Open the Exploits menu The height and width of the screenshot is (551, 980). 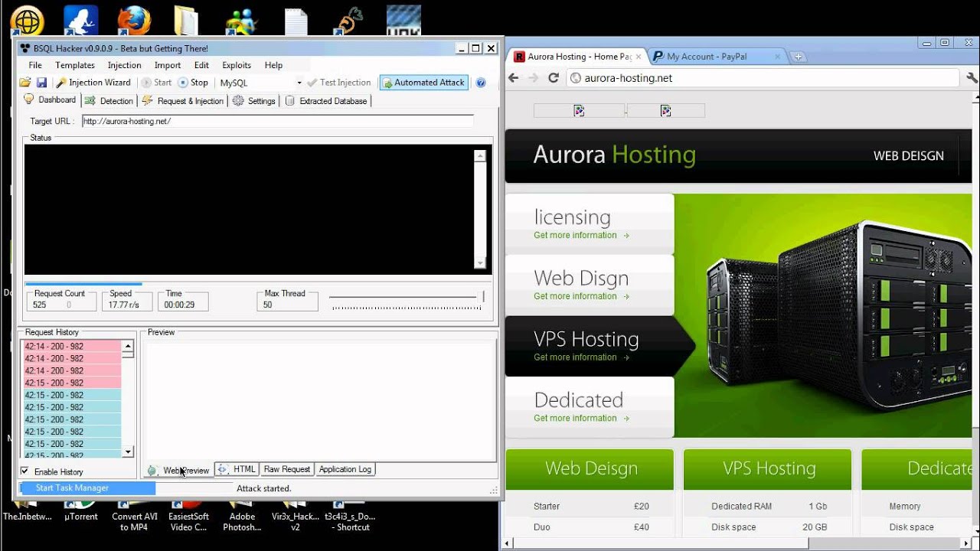point(237,65)
